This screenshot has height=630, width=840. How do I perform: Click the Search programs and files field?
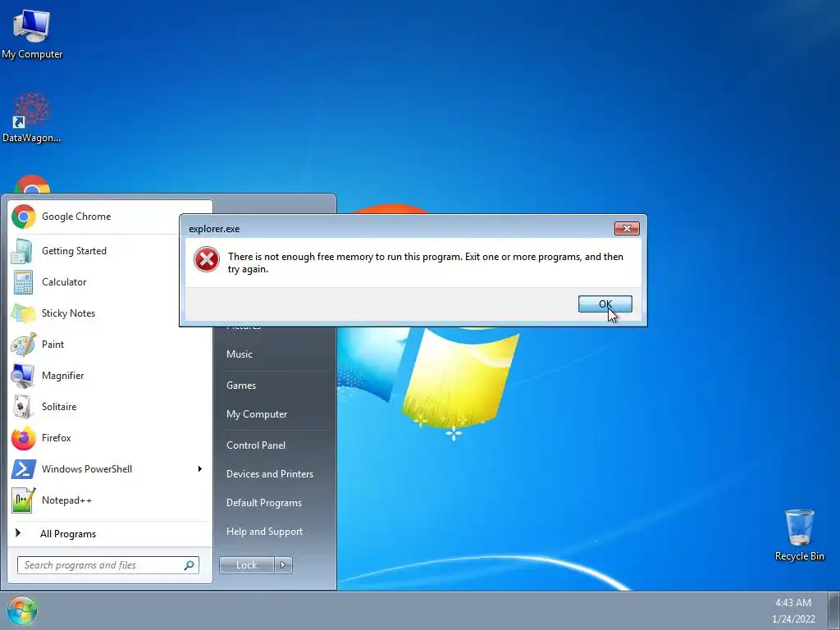(x=107, y=565)
